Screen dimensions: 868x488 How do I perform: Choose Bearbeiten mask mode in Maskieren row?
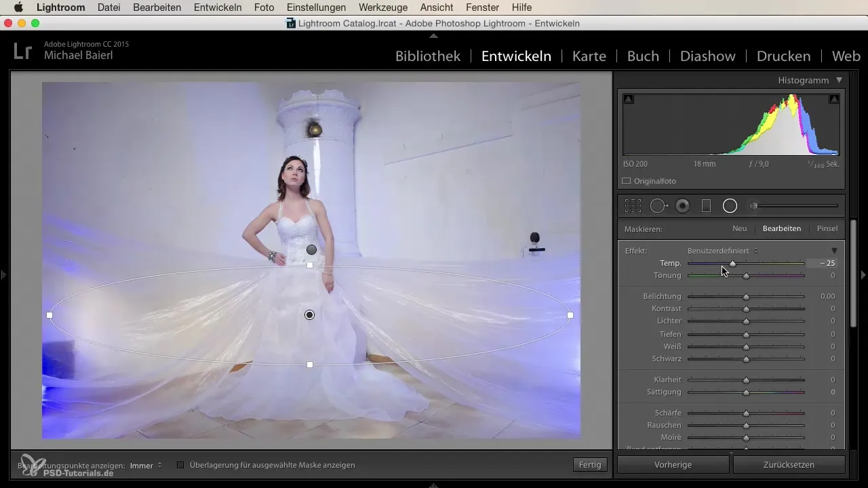pos(782,228)
